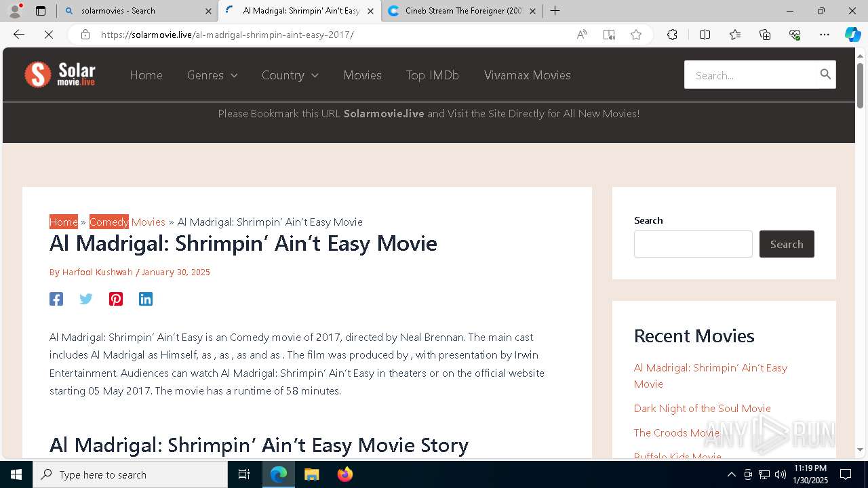868x488 pixels.
Task: Open Task View on taskbar
Action: (x=244, y=474)
